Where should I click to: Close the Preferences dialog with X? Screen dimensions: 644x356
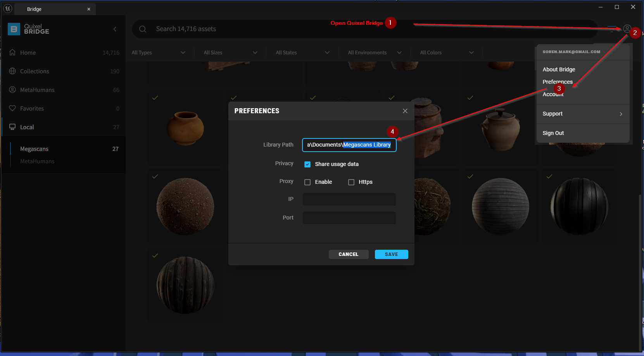pos(405,111)
